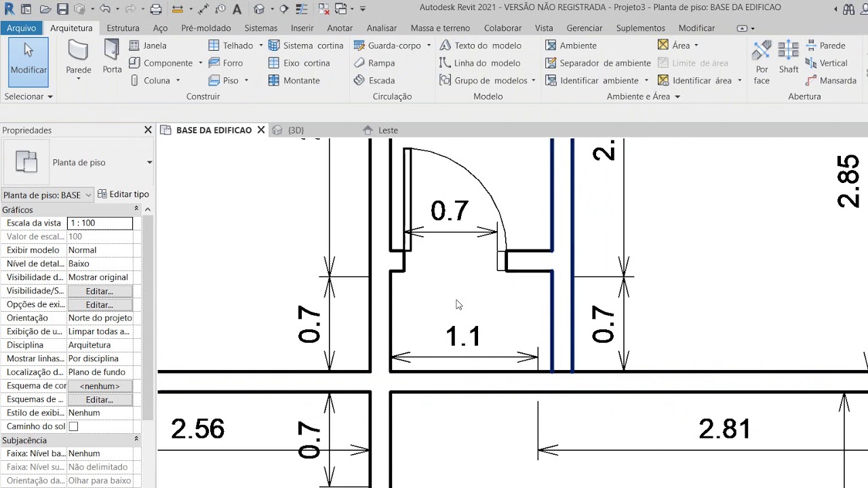Open Identificar ambiente dropdown
Screen dimensions: 868x488
tap(646, 81)
